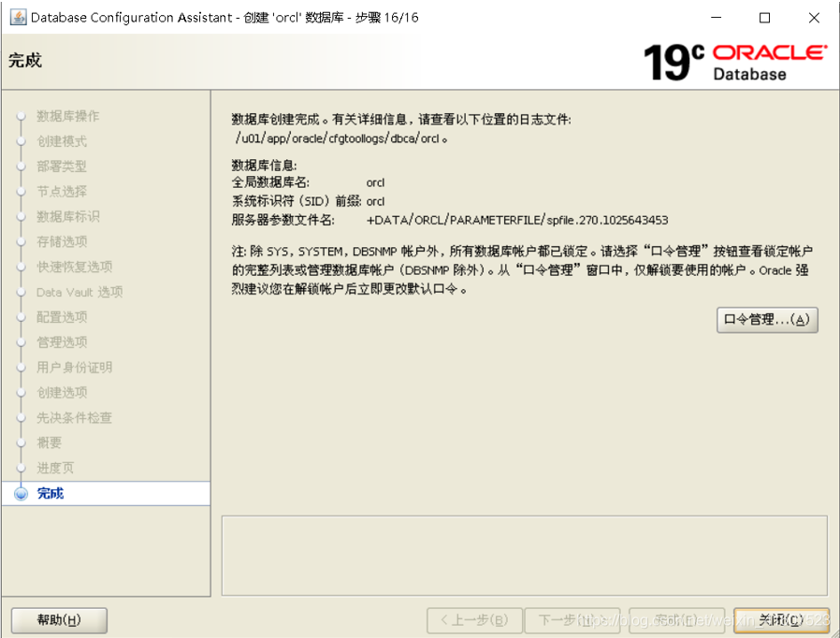This screenshot has height=638, width=840.
Task: Click the disabled 下一步(N) next button
Action: coord(572,620)
